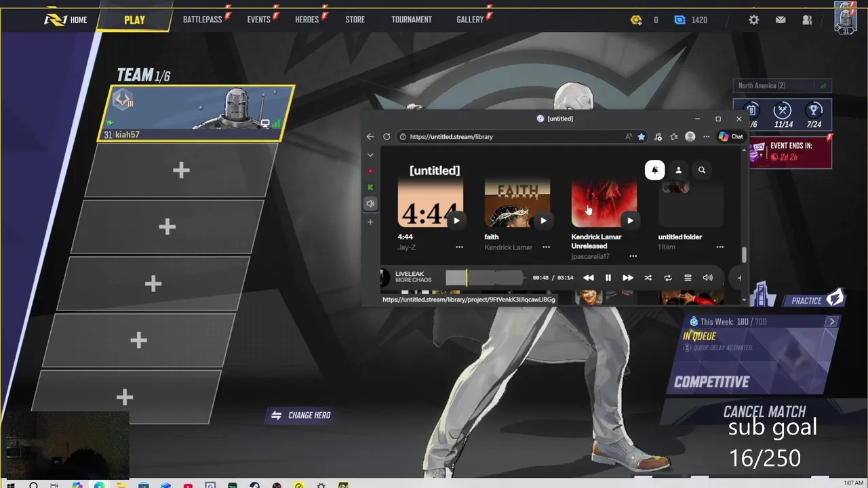
Task: Pause the LIVELEAK track
Action: [x=608, y=278]
